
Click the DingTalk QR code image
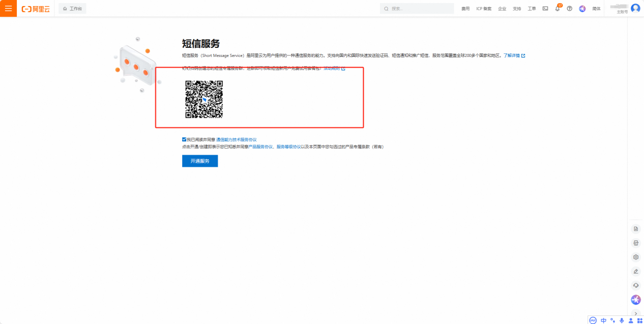coord(204,99)
